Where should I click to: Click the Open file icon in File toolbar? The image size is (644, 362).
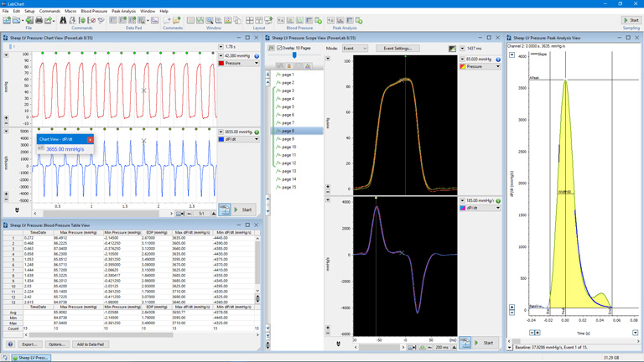[x=18, y=20]
